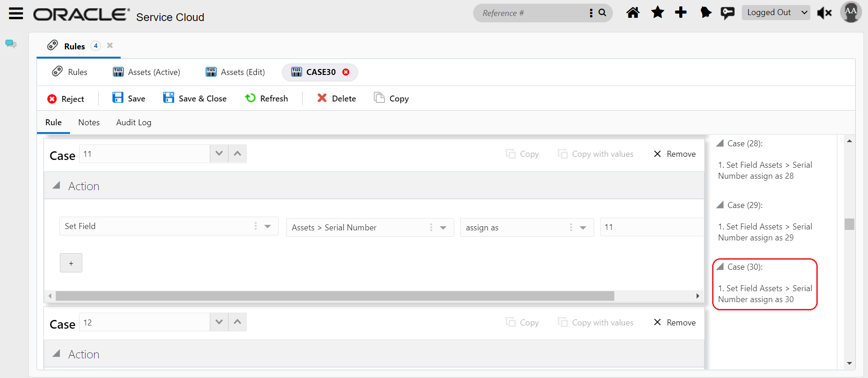Viewport: 868px width, 378px height.
Task: Collapse Case (30) in summary panel
Action: coord(720,267)
